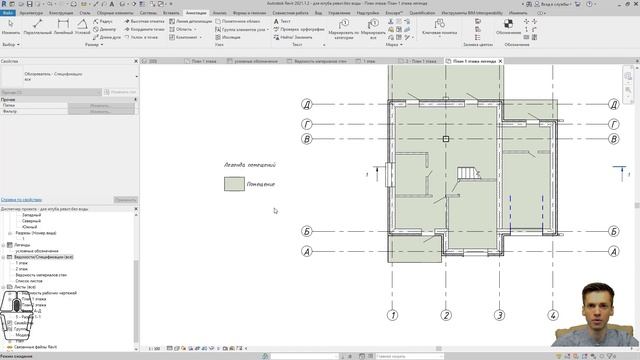Viewport: 640px width, 360px height.
Task: Select условные обозначения legend in browser
Action: 37,251
